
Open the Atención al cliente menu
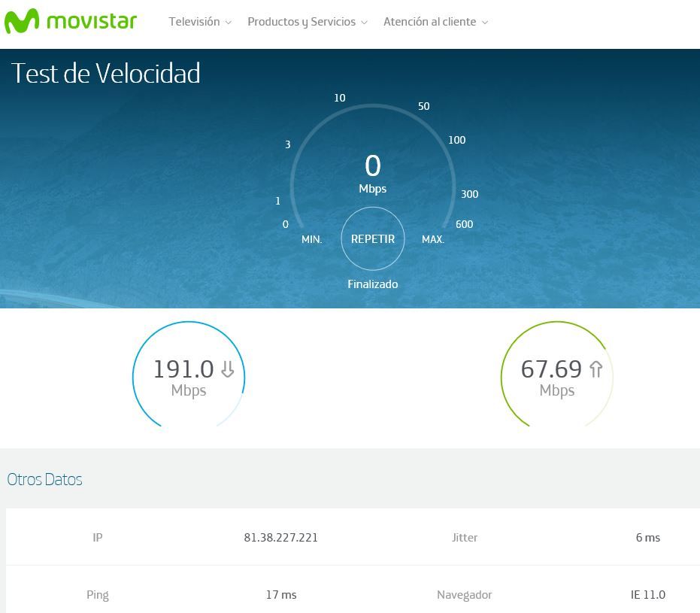pyautogui.click(x=429, y=22)
